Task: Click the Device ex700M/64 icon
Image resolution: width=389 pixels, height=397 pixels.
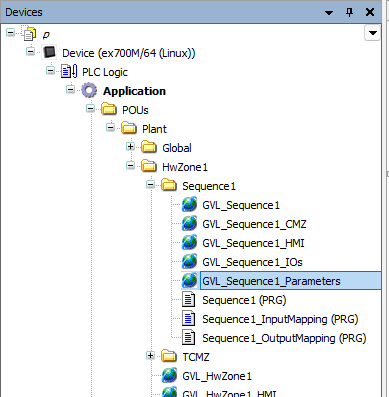Action: point(49,52)
